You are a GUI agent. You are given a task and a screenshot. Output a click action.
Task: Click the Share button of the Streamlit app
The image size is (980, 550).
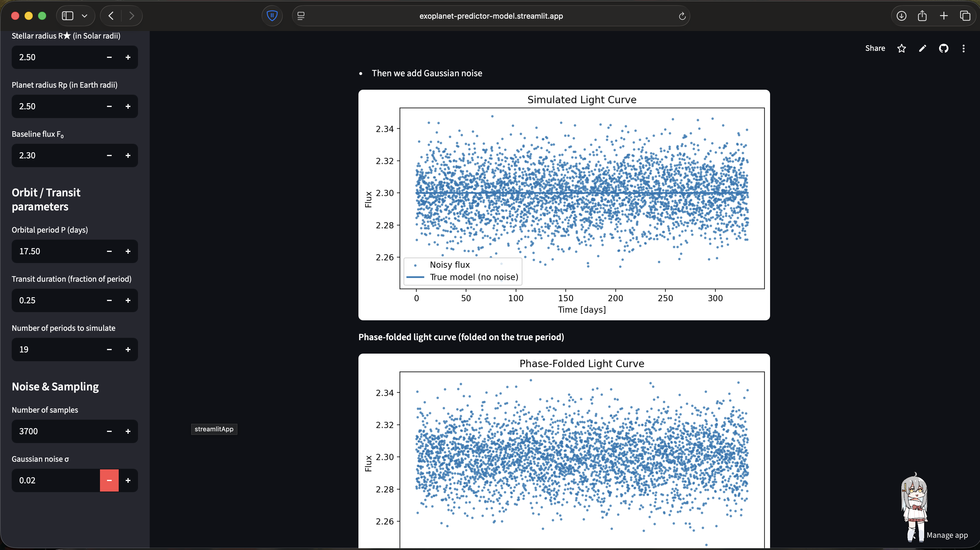[875, 48]
